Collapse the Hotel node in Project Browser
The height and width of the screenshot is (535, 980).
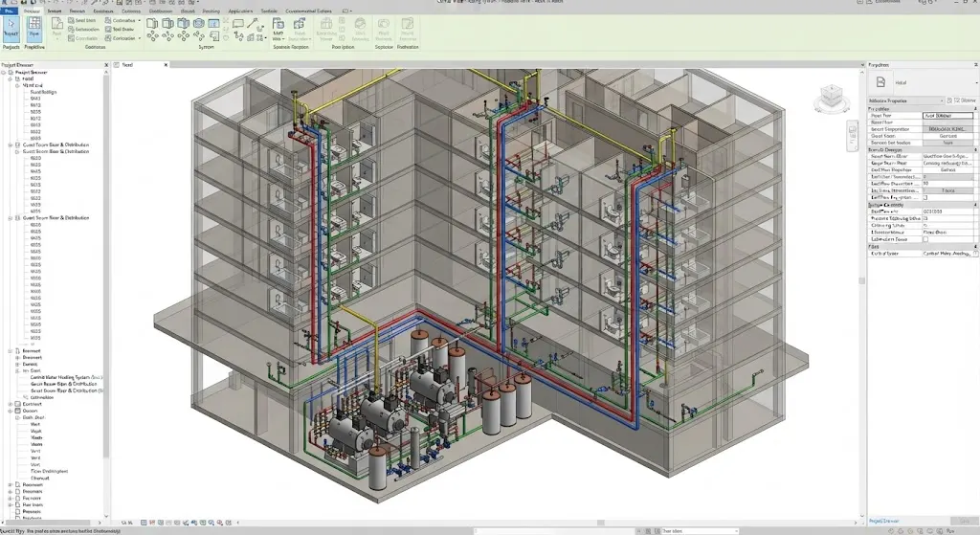pos(10,79)
